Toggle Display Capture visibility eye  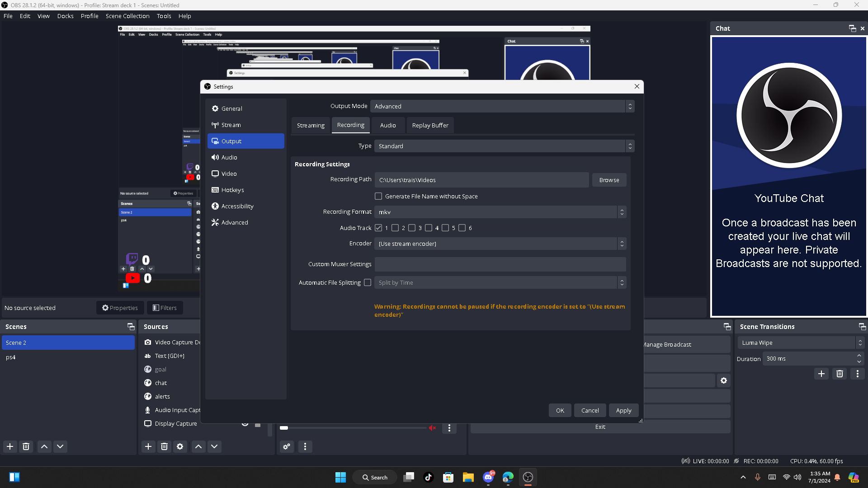(x=245, y=424)
